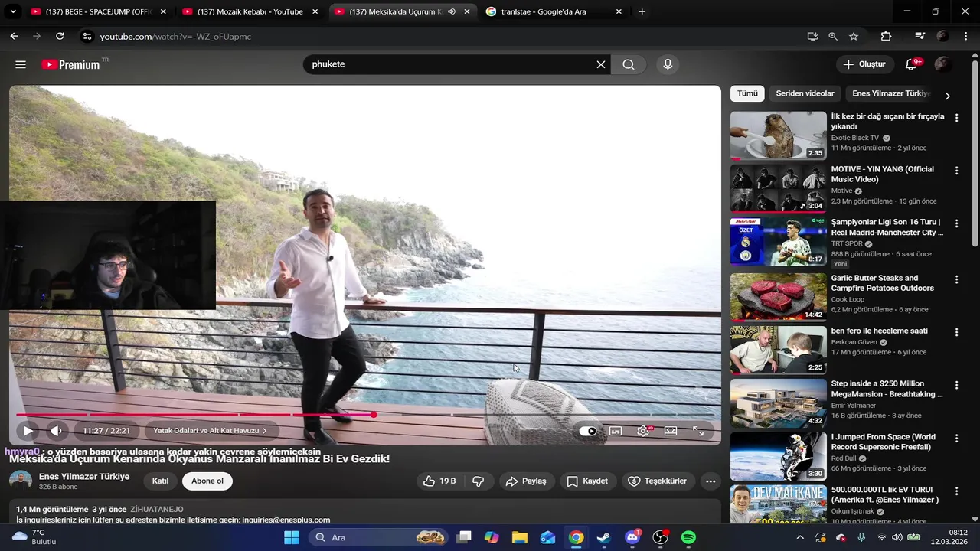Go to YouTube Premium home logo
Image resolution: width=980 pixels, height=551 pixels.
(70, 65)
